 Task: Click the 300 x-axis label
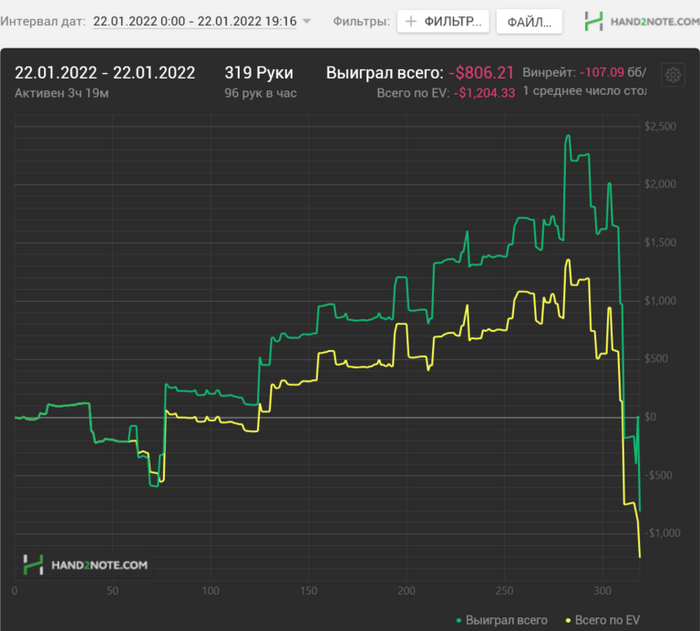(x=603, y=591)
